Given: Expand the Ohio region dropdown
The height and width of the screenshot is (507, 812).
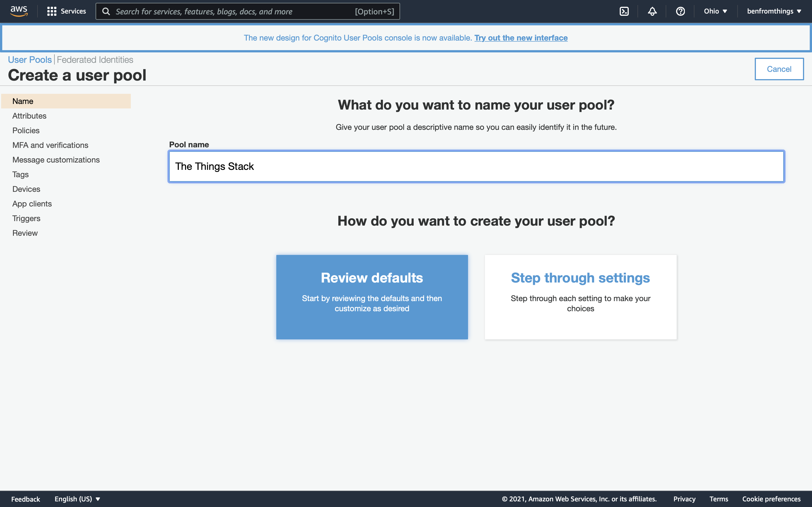Looking at the screenshot, I should click(715, 11).
